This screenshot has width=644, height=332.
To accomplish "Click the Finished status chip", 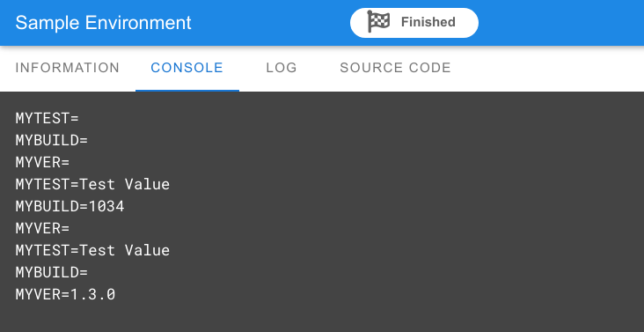I will [414, 23].
